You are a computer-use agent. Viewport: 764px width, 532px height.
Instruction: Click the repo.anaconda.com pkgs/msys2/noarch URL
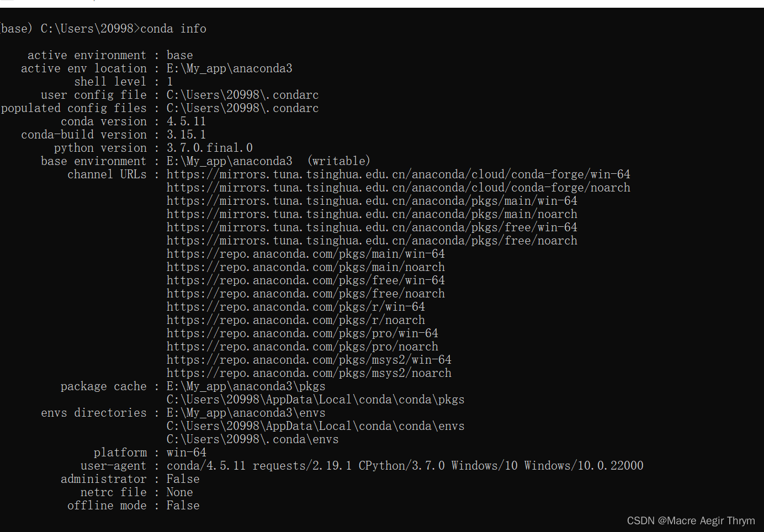click(x=309, y=373)
